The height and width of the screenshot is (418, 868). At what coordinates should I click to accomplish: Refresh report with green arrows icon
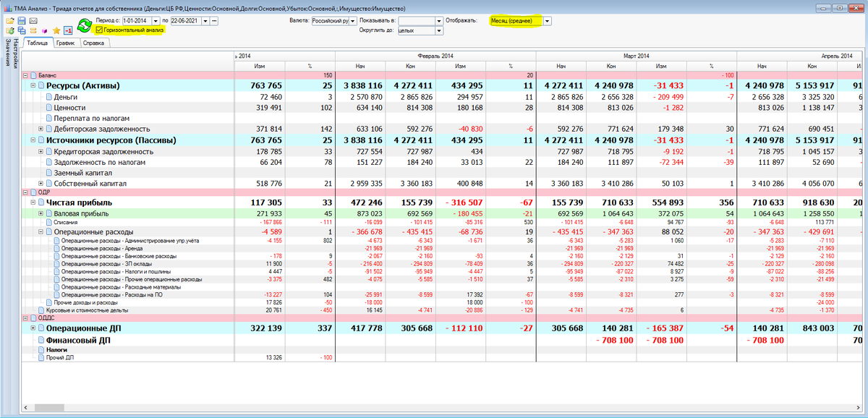click(84, 26)
